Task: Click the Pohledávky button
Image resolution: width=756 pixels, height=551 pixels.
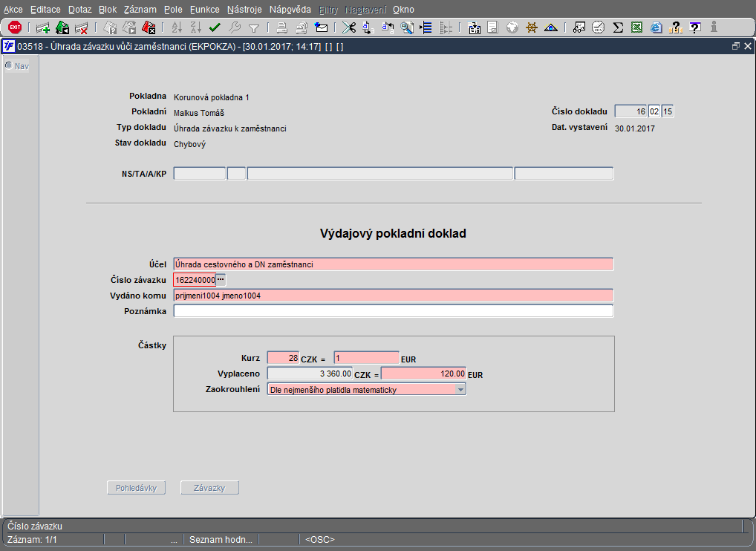Action: 136,488
